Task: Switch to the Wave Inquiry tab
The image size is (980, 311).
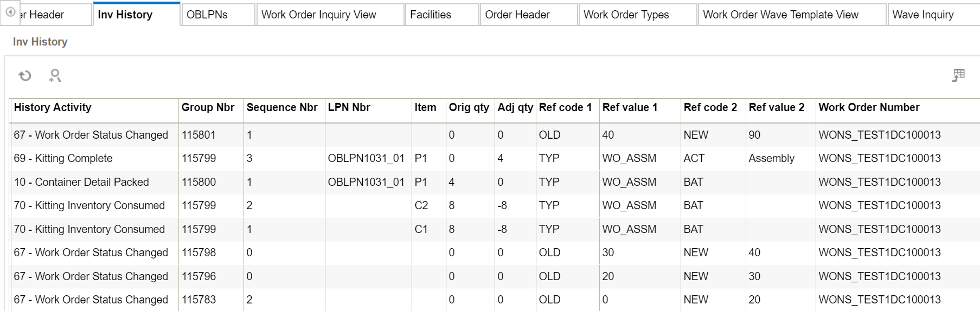Action: [933, 15]
